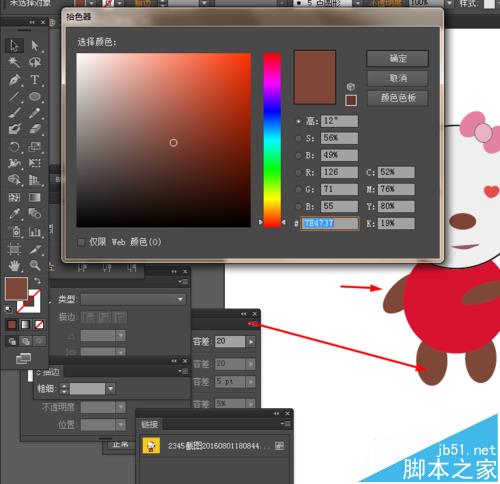Select the Lasso tool
This screenshot has width=500, height=484.
coord(35,62)
